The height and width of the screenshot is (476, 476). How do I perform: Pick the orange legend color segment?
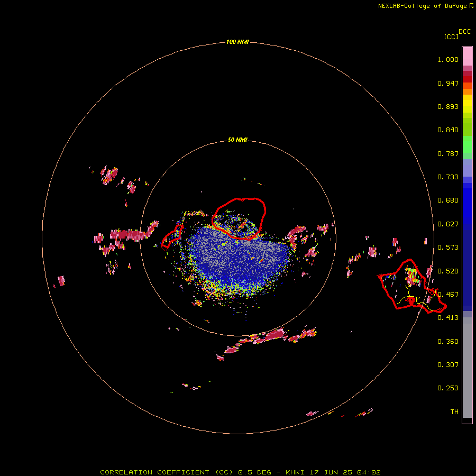[467, 91]
